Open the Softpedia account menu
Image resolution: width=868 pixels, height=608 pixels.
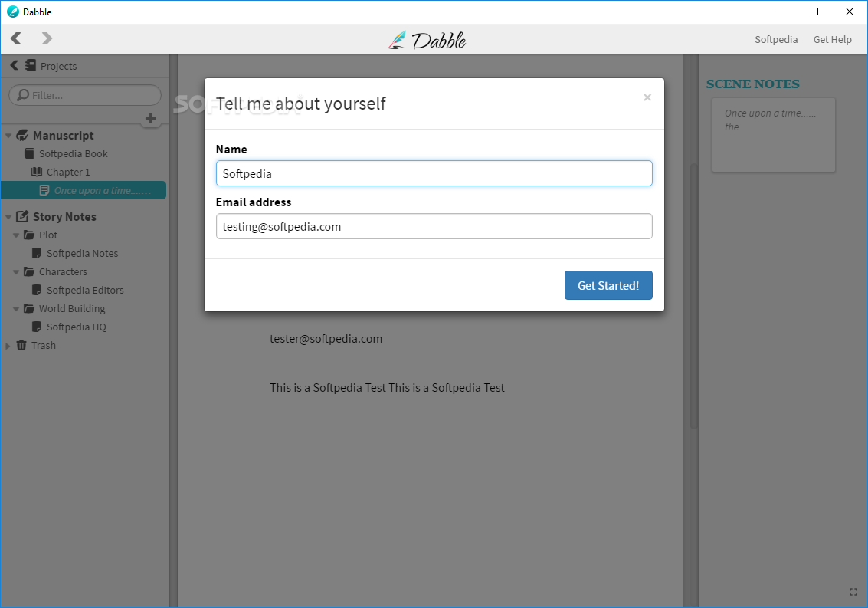point(776,39)
